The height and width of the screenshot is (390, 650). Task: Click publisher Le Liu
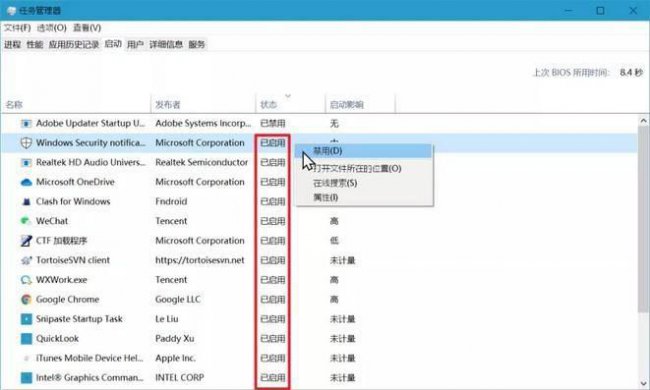[x=167, y=319]
